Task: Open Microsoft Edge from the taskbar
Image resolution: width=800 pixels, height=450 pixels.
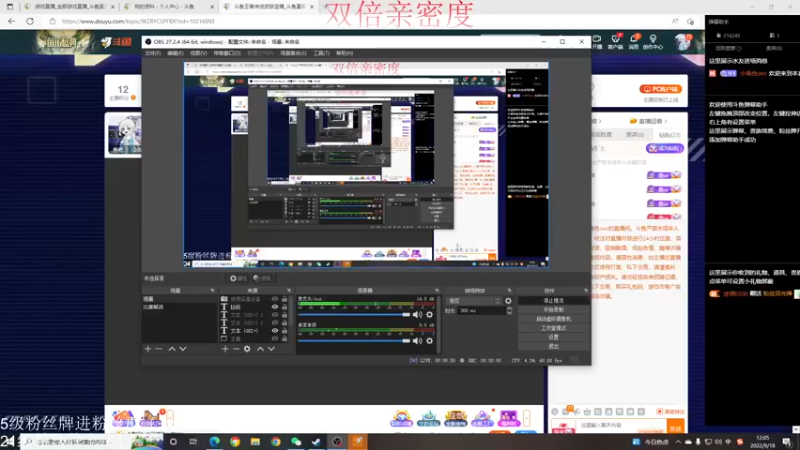Action: 214,442
